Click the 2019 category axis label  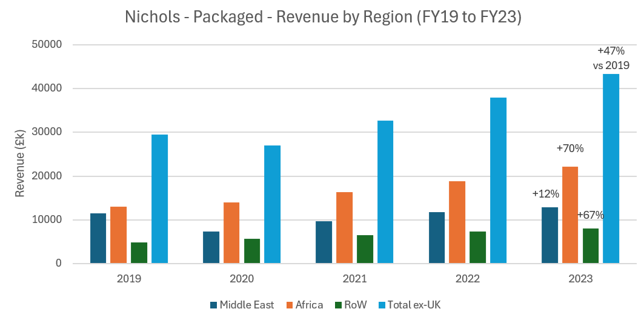[x=129, y=279]
